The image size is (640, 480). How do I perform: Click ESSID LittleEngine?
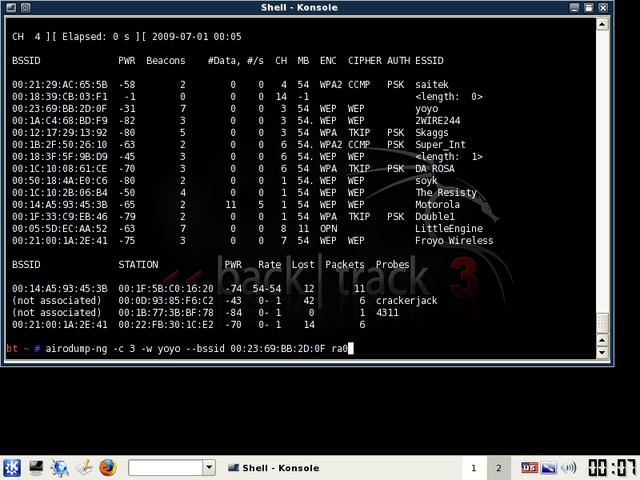pyautogui.click(x=449, y=229)
